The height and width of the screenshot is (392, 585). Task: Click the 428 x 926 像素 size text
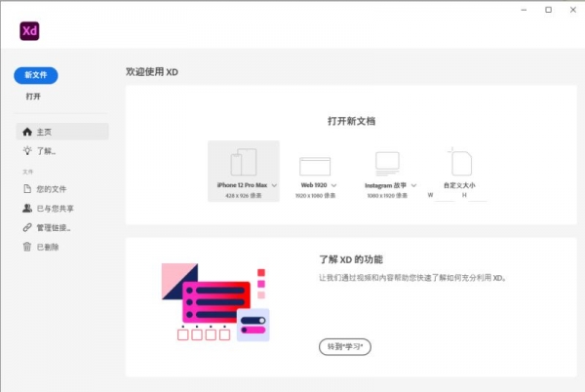click(243, 196)
